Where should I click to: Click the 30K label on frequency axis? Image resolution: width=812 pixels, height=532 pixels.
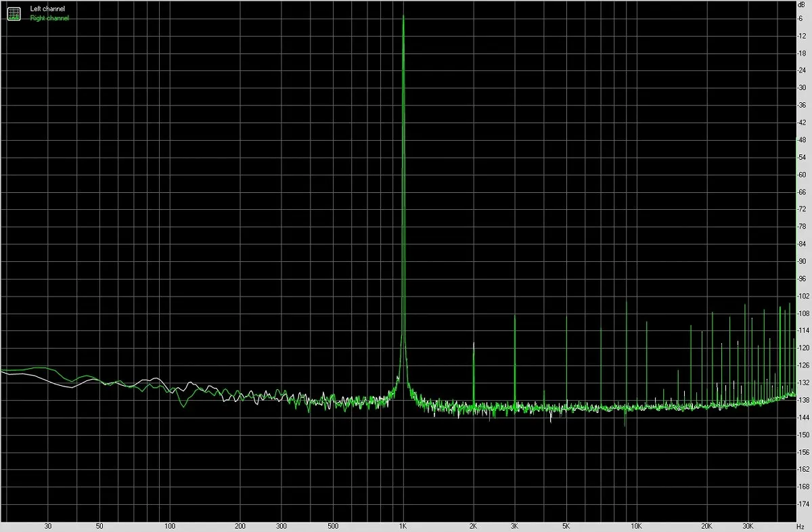pyautogui.click(x=748, y=526)
